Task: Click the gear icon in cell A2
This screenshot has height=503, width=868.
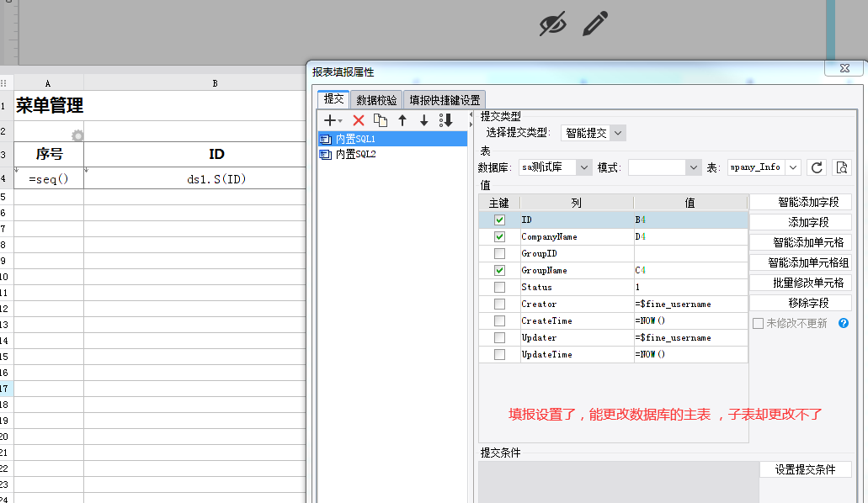Action: pos(77,135)
